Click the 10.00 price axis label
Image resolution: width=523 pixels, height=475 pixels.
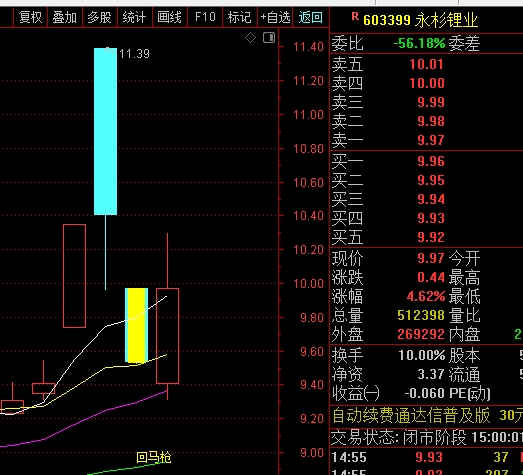click(308, 284)
